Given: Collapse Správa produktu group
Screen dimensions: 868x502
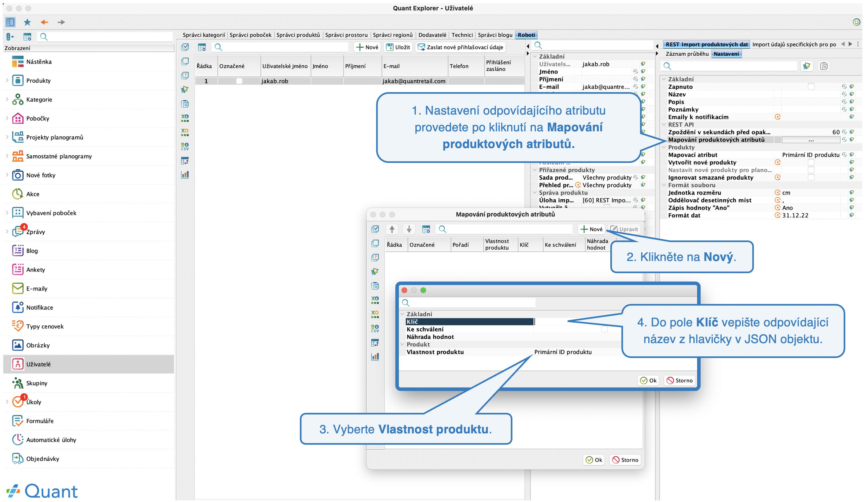Looking at the screenshot, I should tap(535, 193).
